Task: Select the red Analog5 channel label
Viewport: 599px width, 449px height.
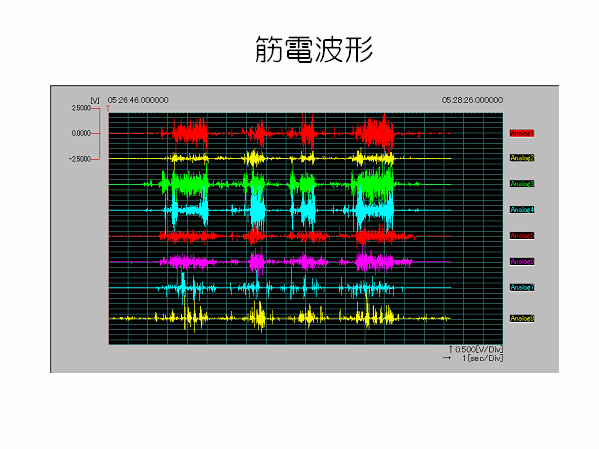Action: (x=522, y=236)
